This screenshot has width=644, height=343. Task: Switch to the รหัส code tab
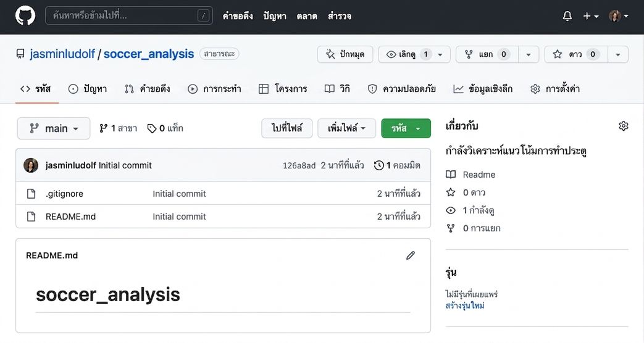(x=36, y=89)
